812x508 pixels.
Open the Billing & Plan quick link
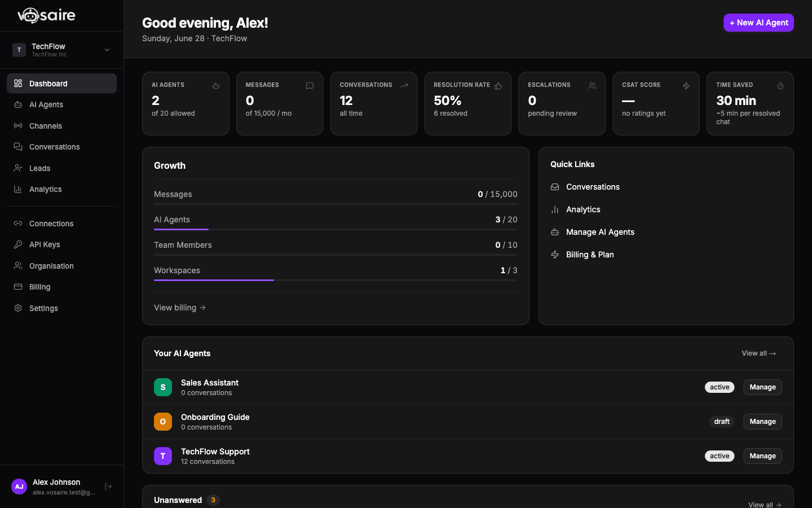pos(590,255)
